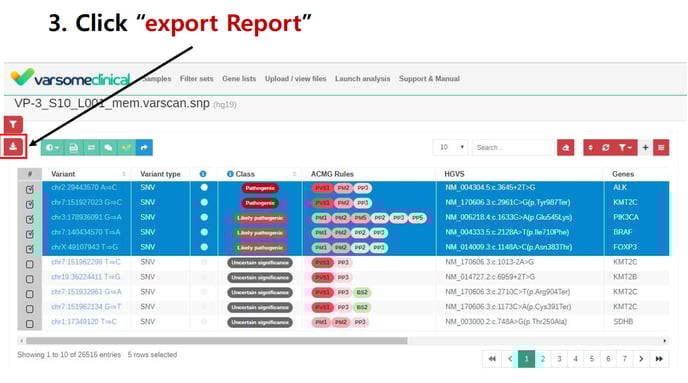Viewport: 688px width, 383px height.
Task: Go to the first page double-arrow
Action: pos(492,359)
